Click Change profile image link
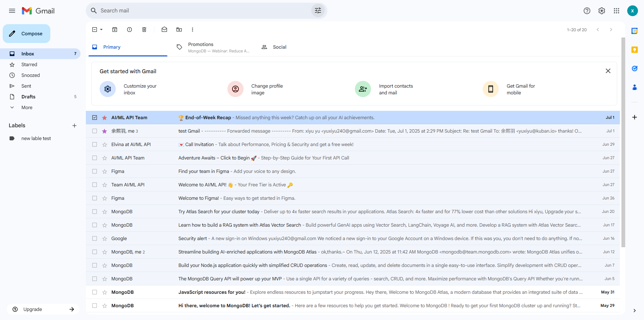 pos(267,89)
